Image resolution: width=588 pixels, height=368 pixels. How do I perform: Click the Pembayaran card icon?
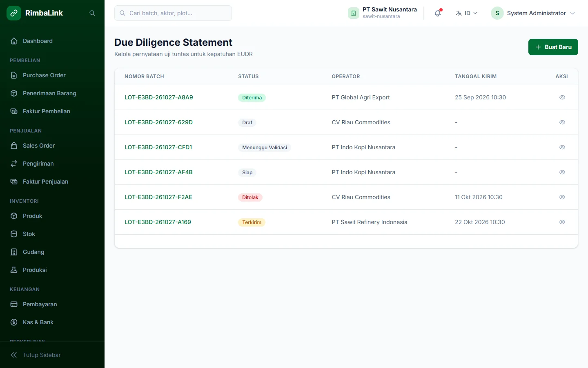click(x=14, y=304)
